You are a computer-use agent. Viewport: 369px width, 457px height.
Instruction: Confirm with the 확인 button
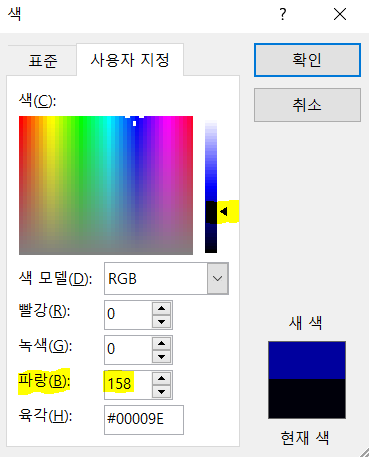point(307,60)
